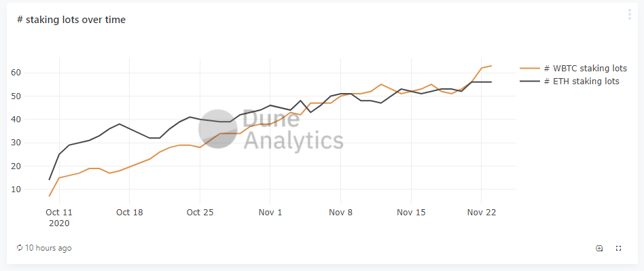Click the Dune Analytics circular logo watermark
This screenshot has height=271, width=644.
(217, 129)
